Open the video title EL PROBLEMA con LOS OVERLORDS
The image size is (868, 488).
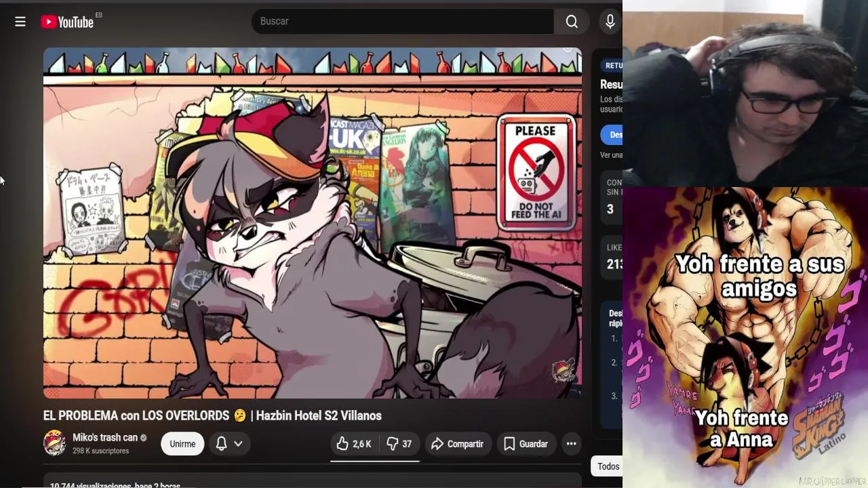click(x=212, y=415)
